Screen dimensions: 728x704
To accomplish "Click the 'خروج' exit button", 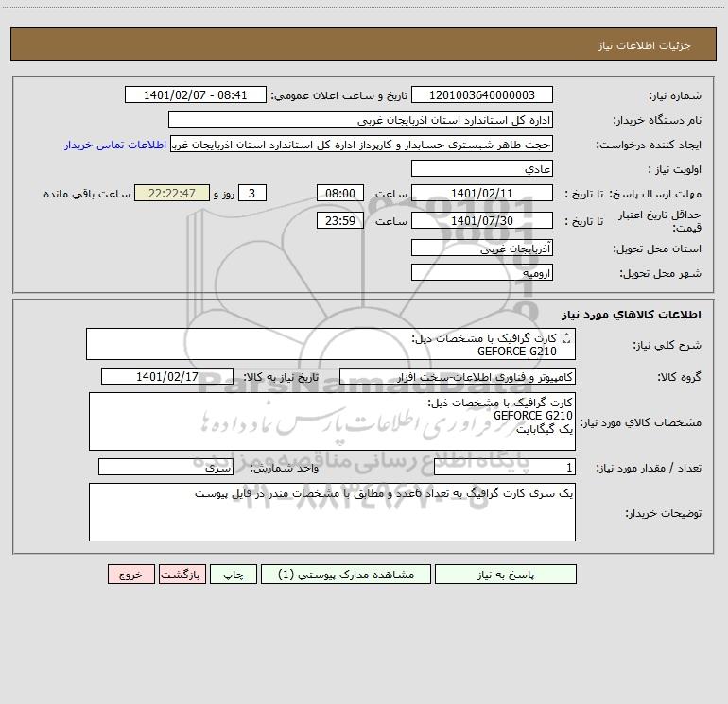I will [130, 575].
